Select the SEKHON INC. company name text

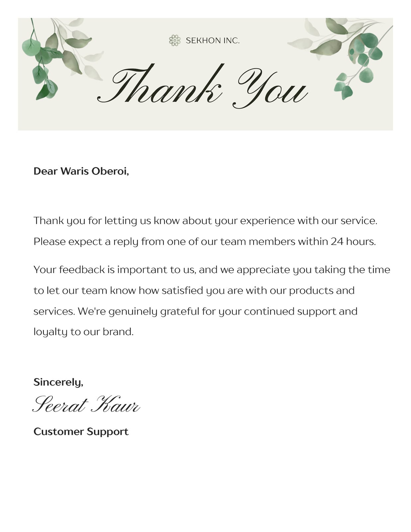coord(213,41)
